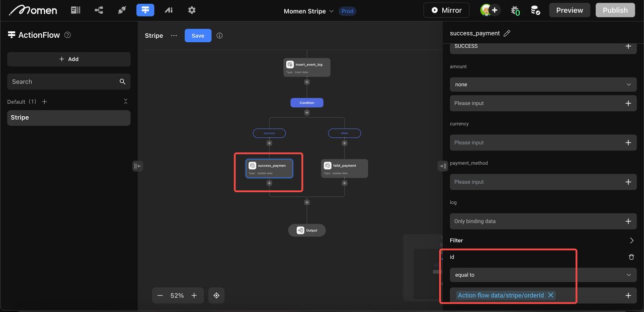
Task: Click the Preview button
Action: [x=570, y=10]
